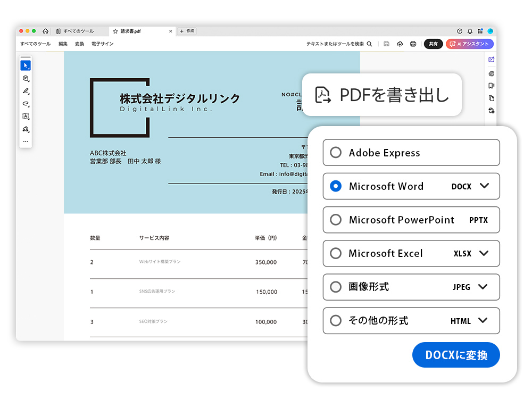This screenshot has width=532, height=399.
Task: Click the PPTX format label
Action: [x=478, y=220]
